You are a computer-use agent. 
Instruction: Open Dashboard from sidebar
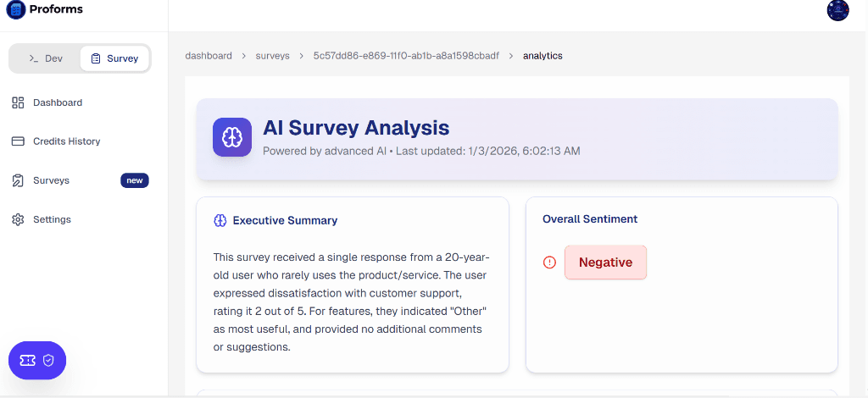[58, 102]
